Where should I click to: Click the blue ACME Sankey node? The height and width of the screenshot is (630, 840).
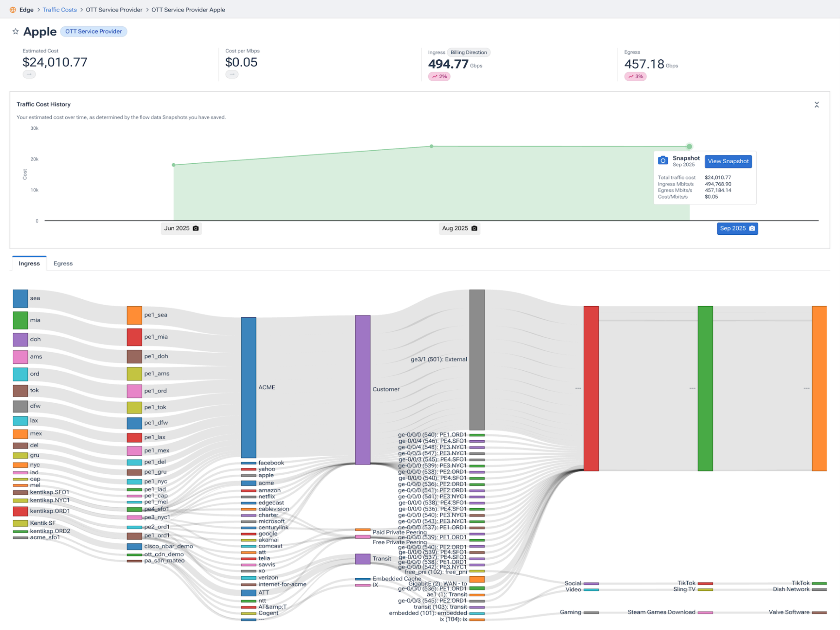[248, 387]
